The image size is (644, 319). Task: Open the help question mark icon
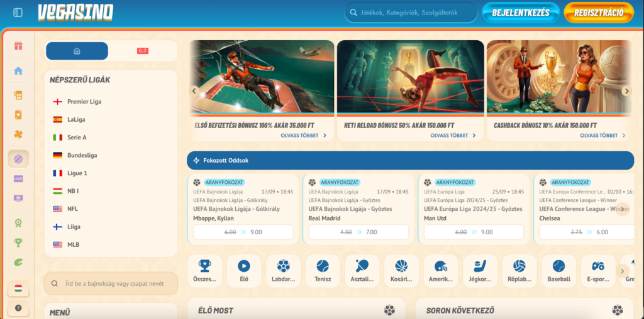pos(18,308)
